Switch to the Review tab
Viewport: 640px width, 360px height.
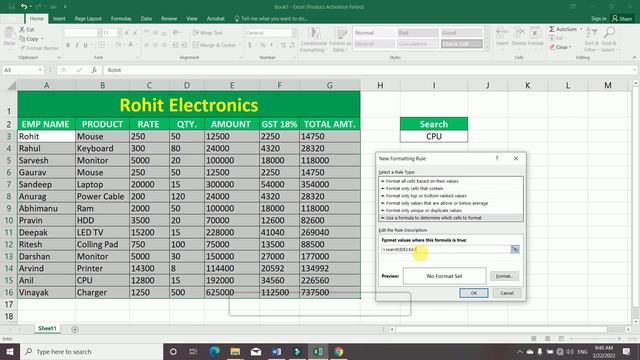click(169, 19)
